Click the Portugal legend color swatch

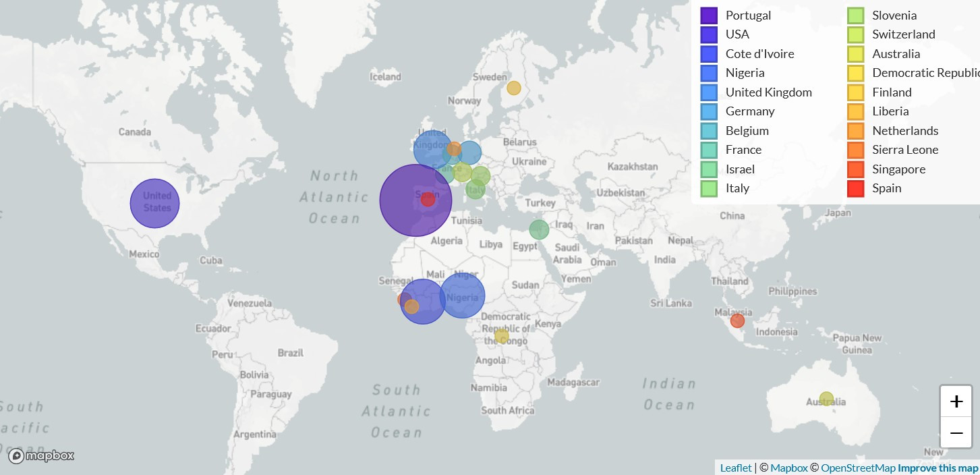pyautogui.click(x=709, y=16)
